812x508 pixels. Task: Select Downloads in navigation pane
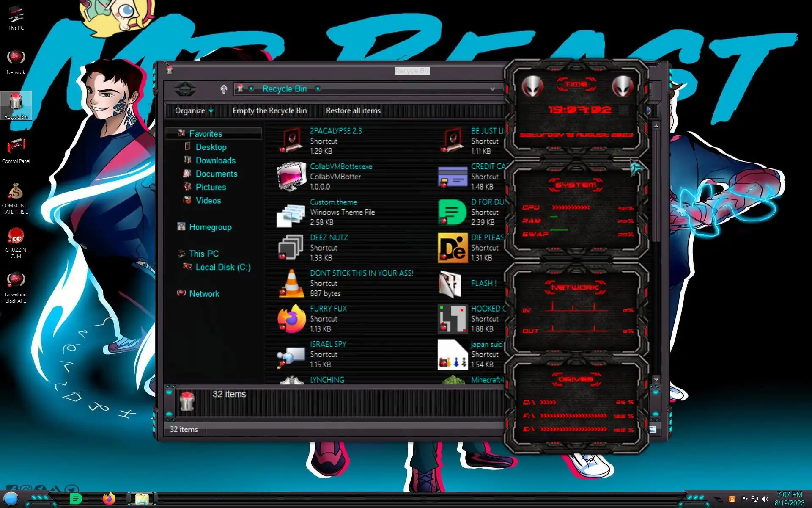[215, 160]
